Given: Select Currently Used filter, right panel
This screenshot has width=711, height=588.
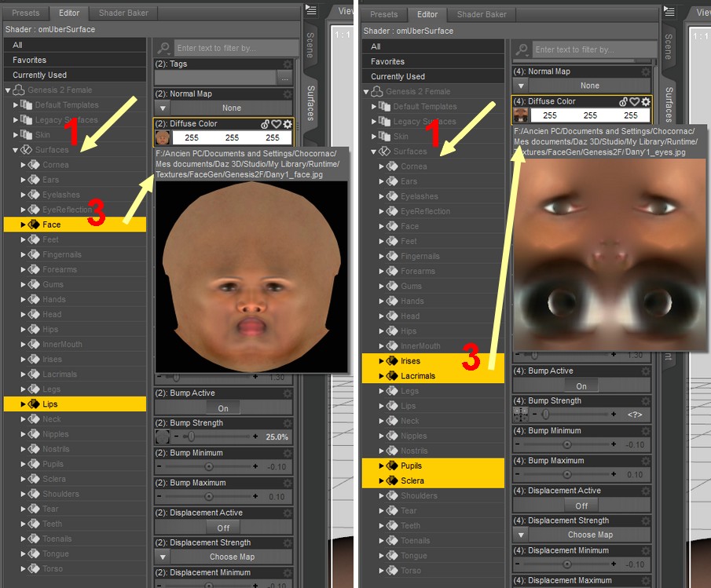Looking at the screenshot, I should pyautogui.click(x=433, y=76).
